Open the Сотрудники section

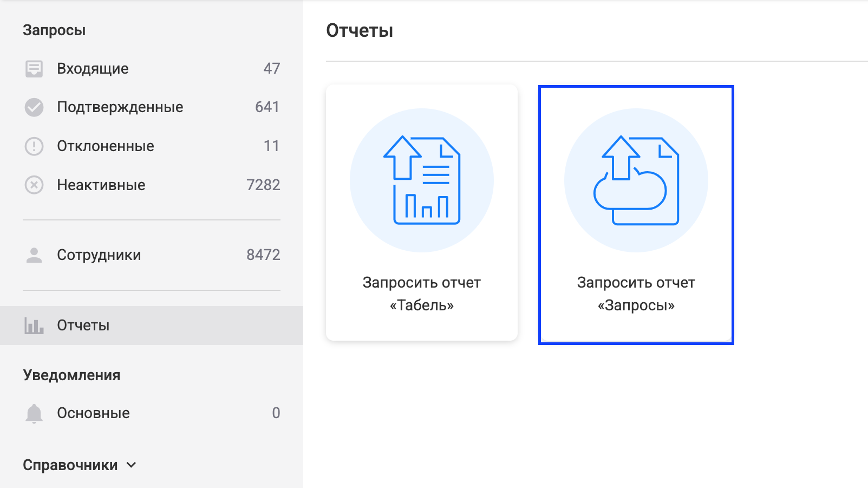click(99, 255)
